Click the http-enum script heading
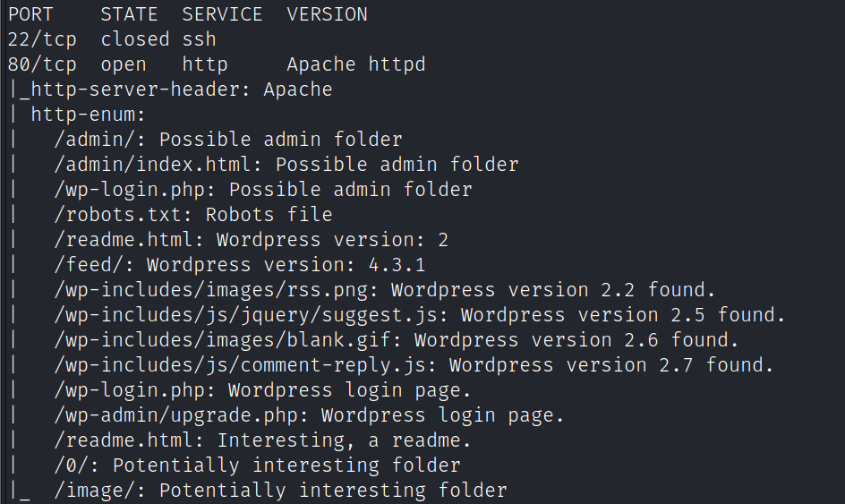 click(x=88, y=115)
